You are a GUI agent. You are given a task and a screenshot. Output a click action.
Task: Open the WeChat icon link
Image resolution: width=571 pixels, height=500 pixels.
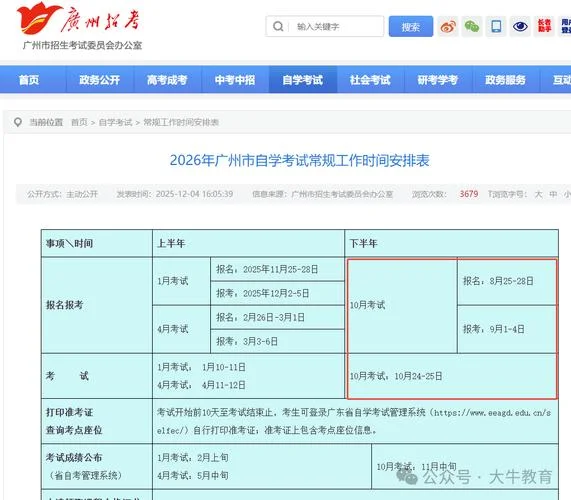[472, 26]
